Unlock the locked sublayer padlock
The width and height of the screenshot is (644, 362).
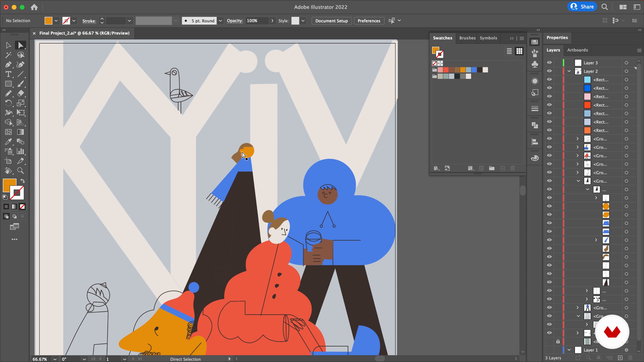[x=558, y=341]
